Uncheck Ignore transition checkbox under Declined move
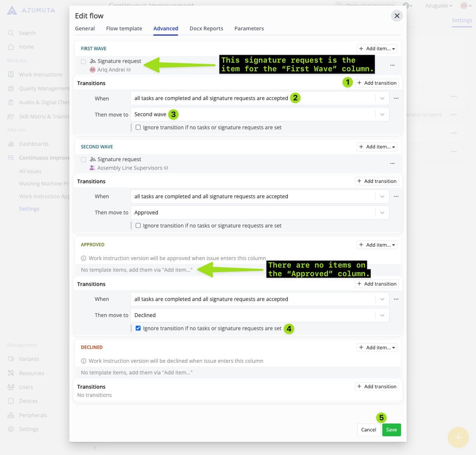 pos(138,328)
